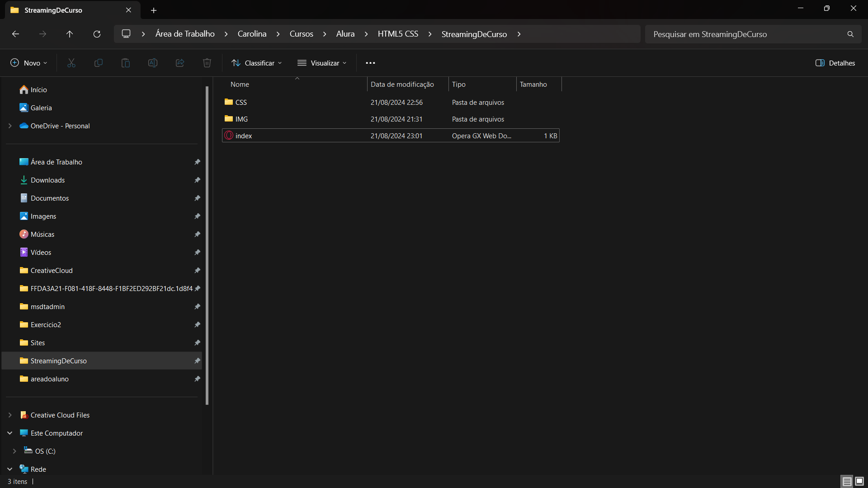Image resolution: width=868 pixels, height=488 pixels.
Task: Expand chevron after StreamingDeCurso in breadcrumb
Action: [x=519, y=34]
